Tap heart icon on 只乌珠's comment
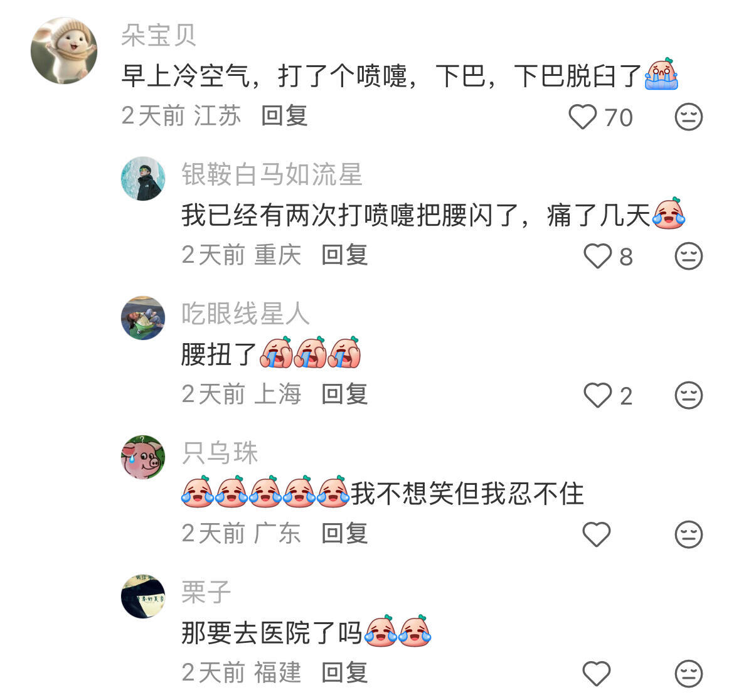This screenshot has height=700, width=734. pos(597,534)
